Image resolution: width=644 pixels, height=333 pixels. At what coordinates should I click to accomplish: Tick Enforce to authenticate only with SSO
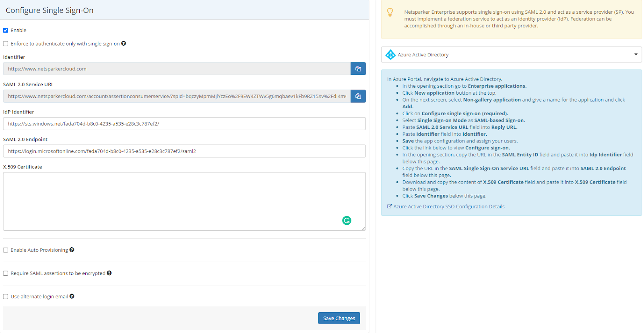click(6, 44)
